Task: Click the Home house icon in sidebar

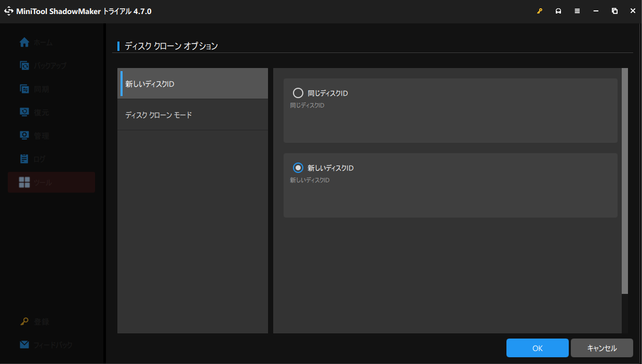Action: click(24, 43)
